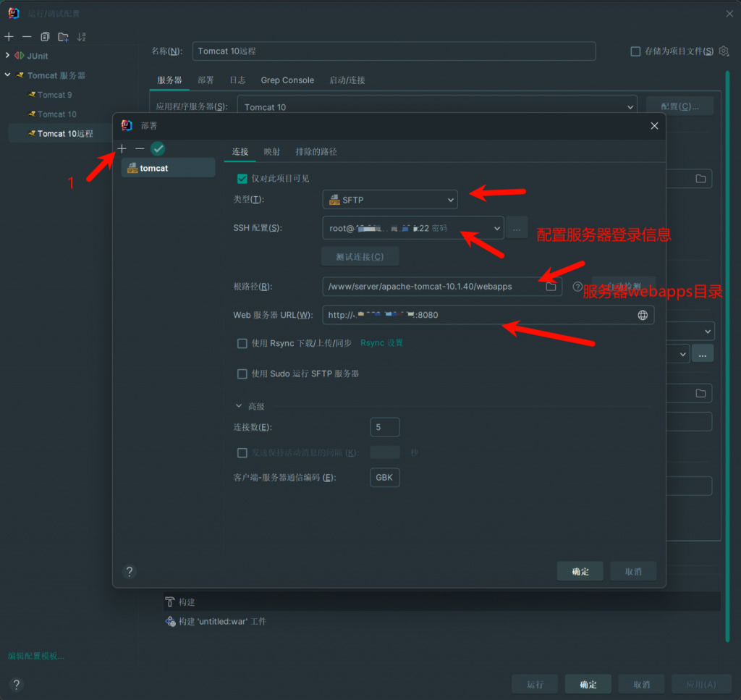Click the green checkmark set-as-default icon

[158, 148]
